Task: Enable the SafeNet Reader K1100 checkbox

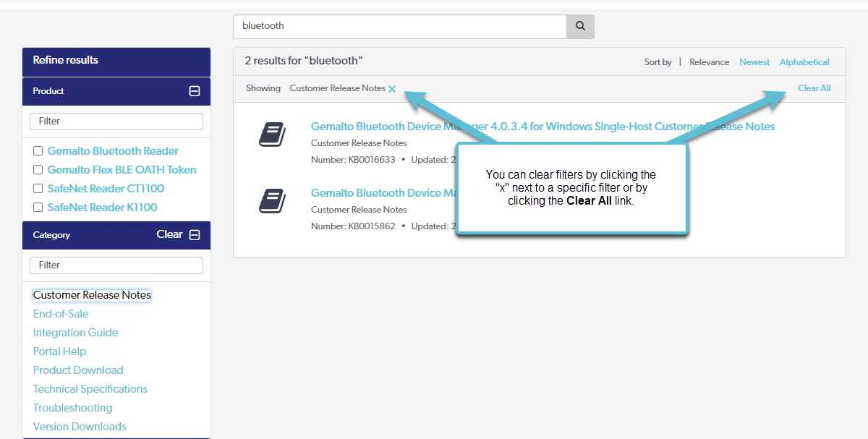Action: pyautogui.click(x=38, y=207)
